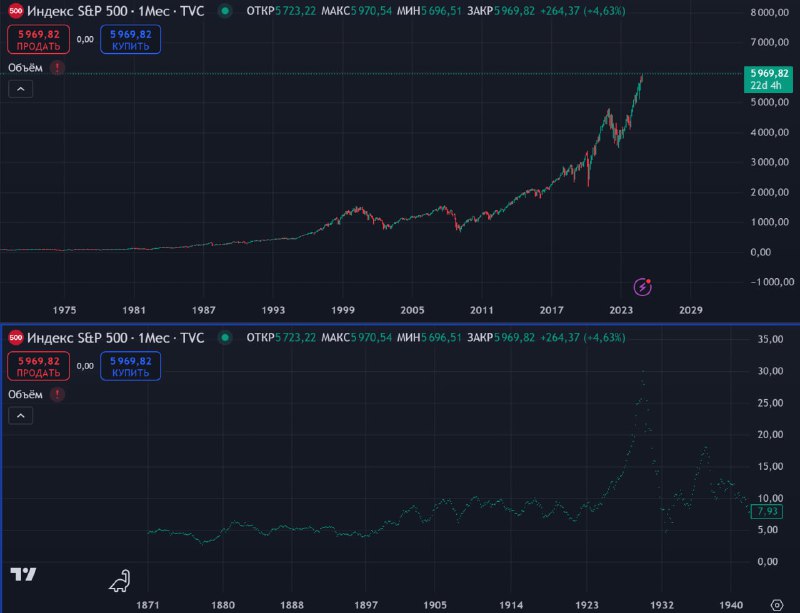
Task: Click the 1871 label on the time axis
Action: (147, 605)
